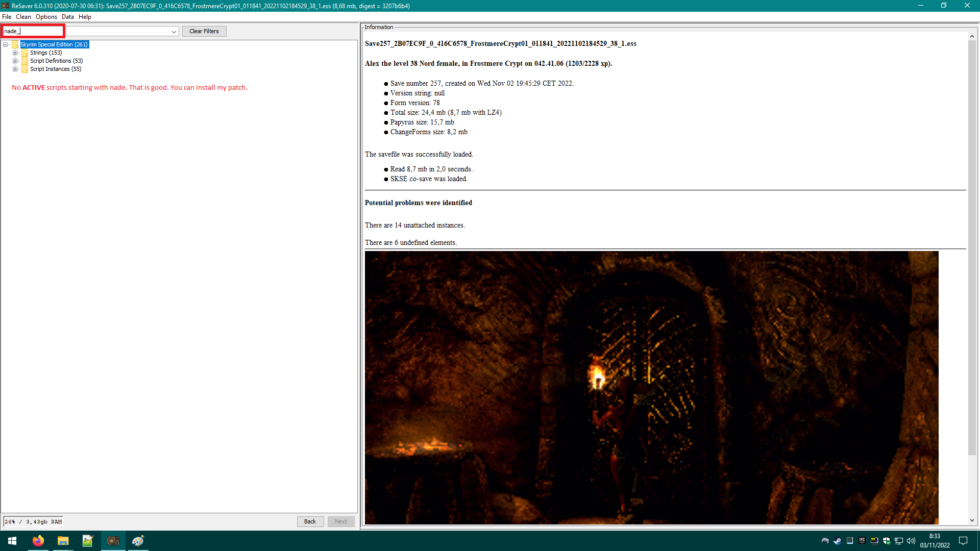
Task: Open the Clean menu
Action: [x=23, y=17]
